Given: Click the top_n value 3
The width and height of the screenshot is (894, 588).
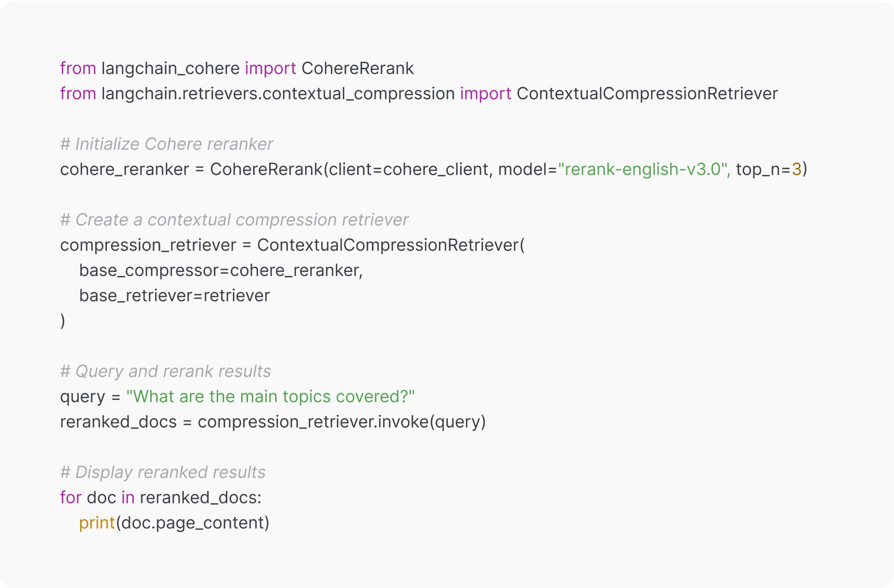Looking at the screenshot, I should tap(796, 169).
